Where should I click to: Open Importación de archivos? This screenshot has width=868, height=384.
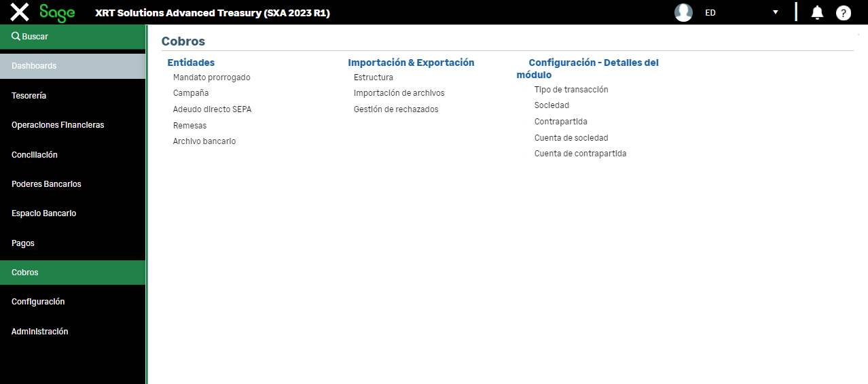399,93
